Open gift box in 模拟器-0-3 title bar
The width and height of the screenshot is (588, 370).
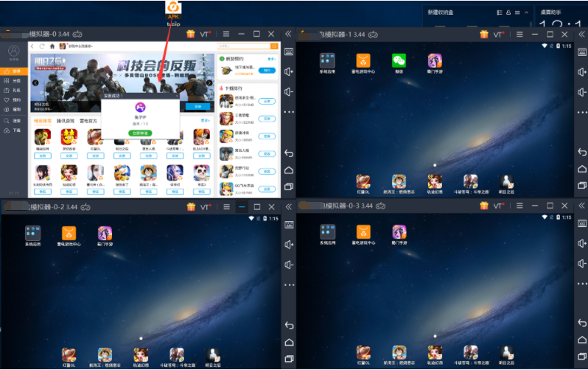pos(484,206)
